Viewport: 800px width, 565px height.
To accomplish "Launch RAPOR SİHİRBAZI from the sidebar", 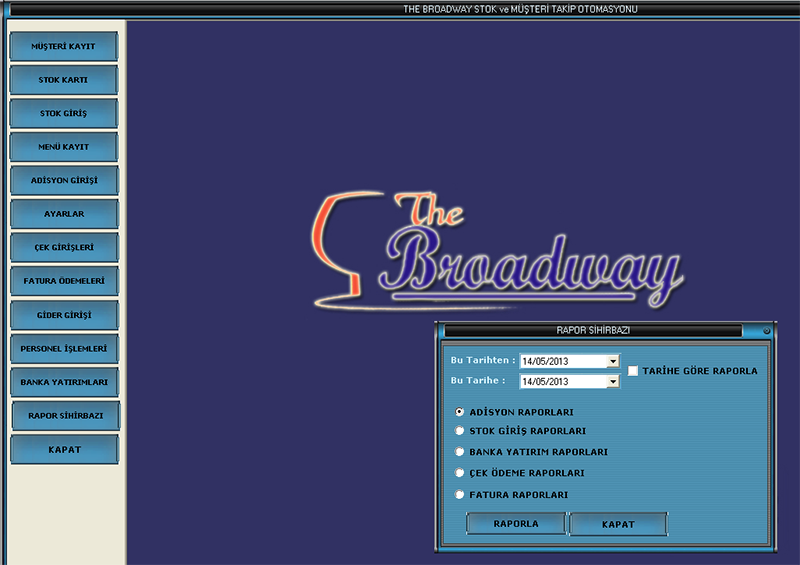I will [66, 415].
